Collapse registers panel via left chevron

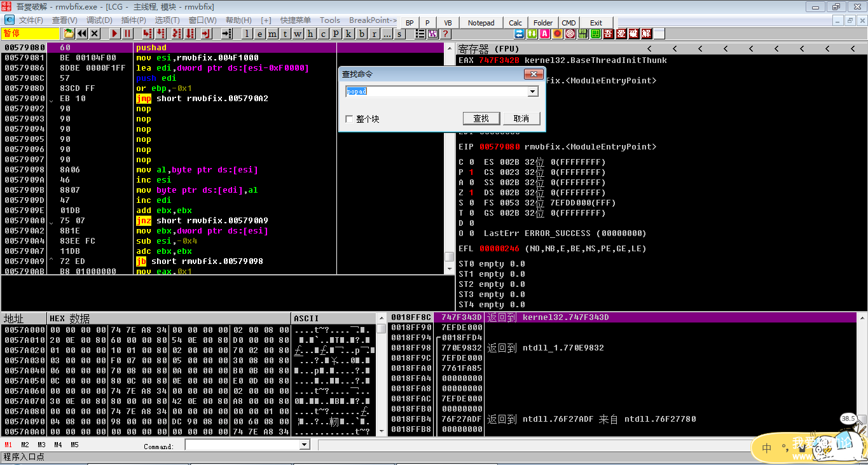649,49
